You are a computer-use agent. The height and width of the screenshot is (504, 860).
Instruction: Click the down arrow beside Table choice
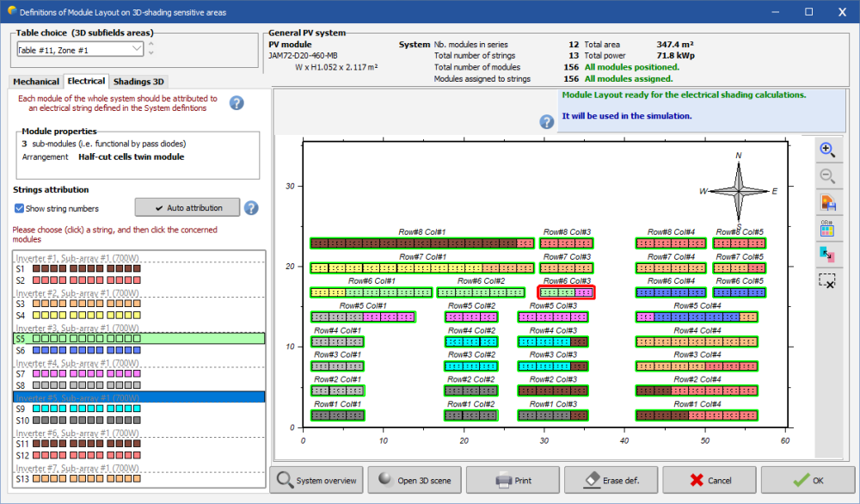point(152,54)
